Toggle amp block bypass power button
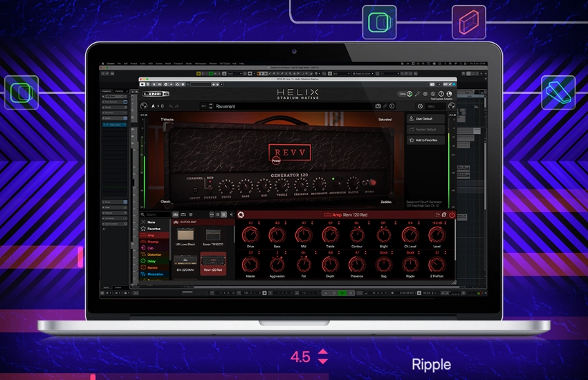The height and width of the screenshot is (380, 588). [452, 214]
